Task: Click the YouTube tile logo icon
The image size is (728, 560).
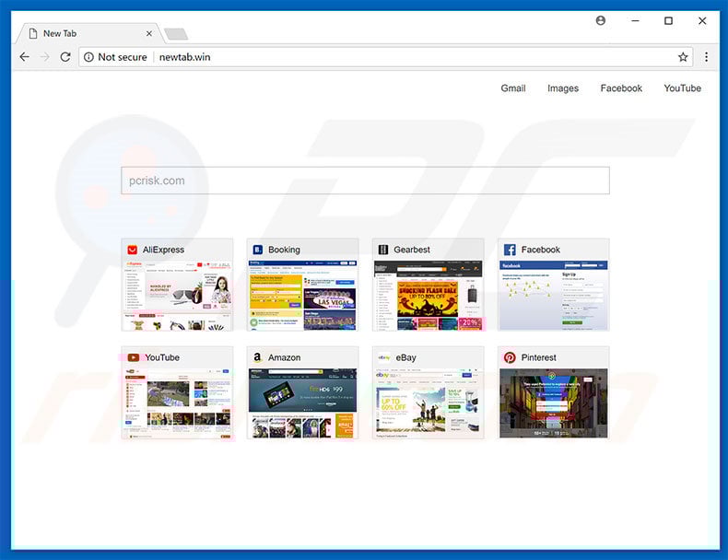Action: click(x=134, y=357)
